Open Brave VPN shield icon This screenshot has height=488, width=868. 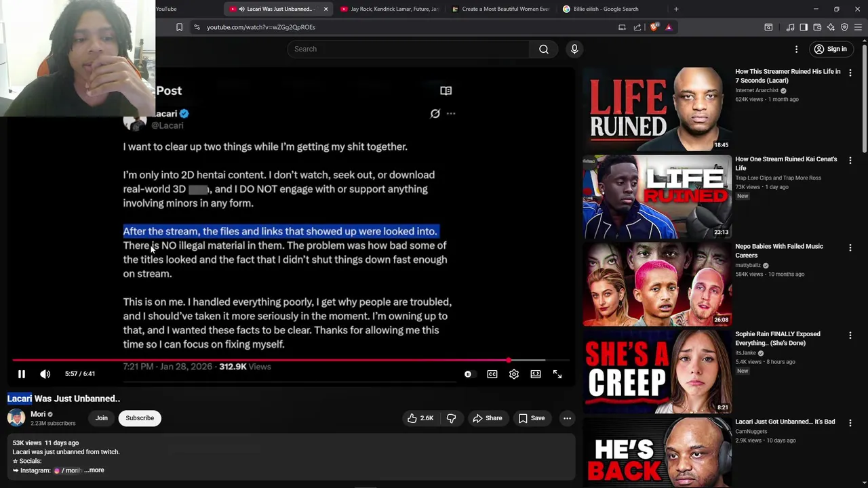(844, 27)
